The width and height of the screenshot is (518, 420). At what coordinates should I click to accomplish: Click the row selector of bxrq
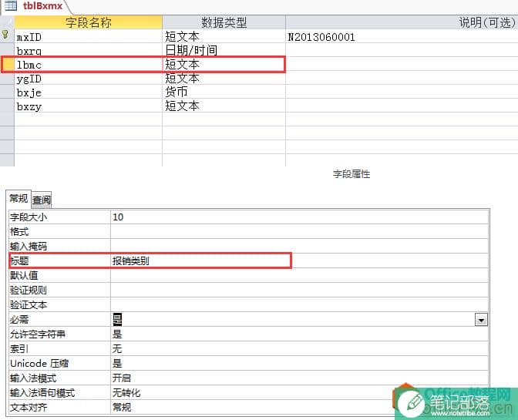[7, 51]
